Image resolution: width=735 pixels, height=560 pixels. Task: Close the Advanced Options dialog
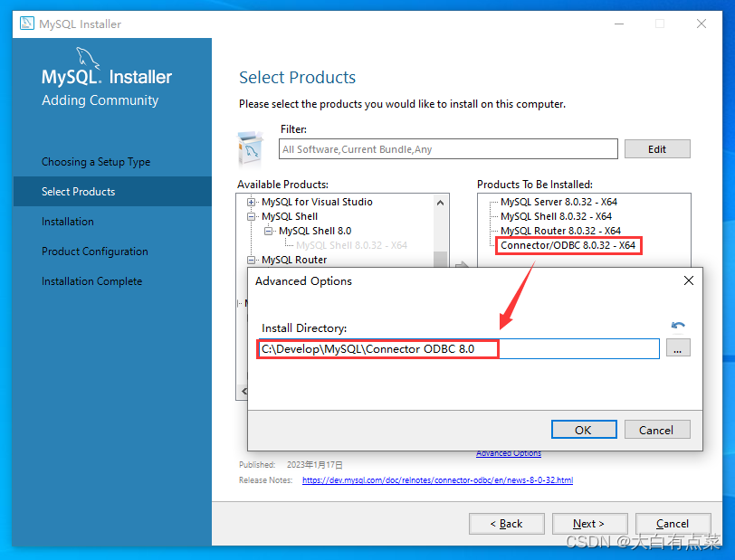point(688,280)
